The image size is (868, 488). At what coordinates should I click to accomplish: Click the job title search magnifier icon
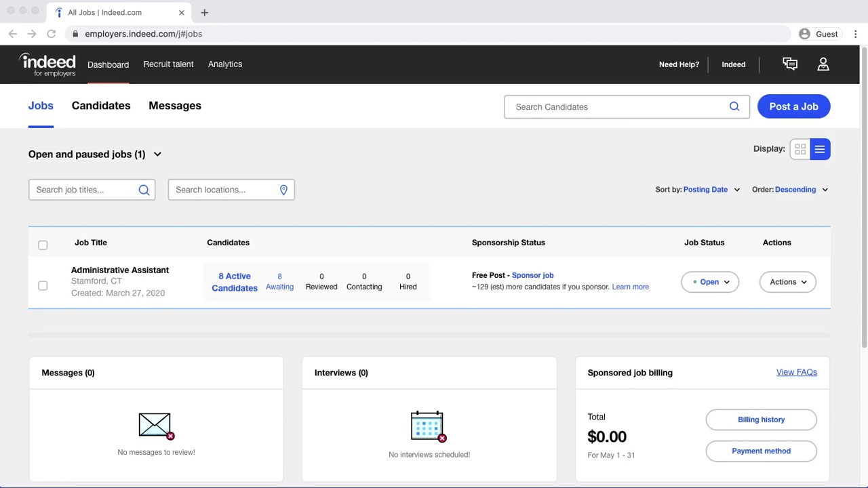(144, 190)
